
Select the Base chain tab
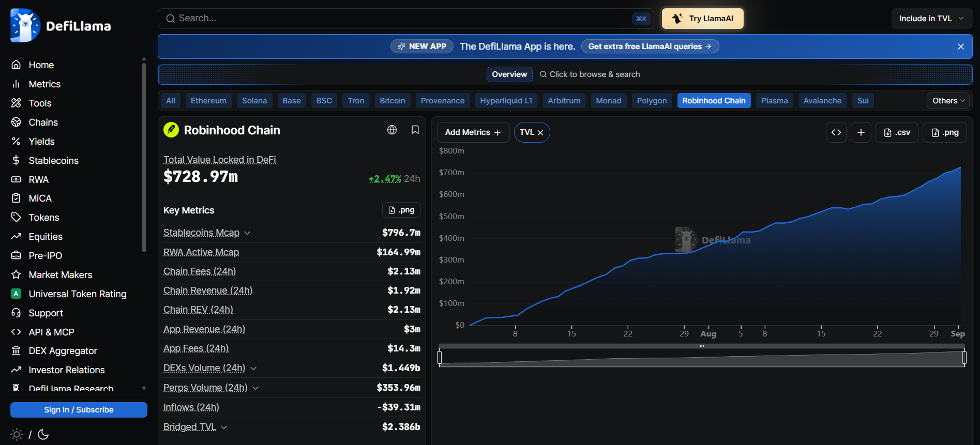[292, 101]
